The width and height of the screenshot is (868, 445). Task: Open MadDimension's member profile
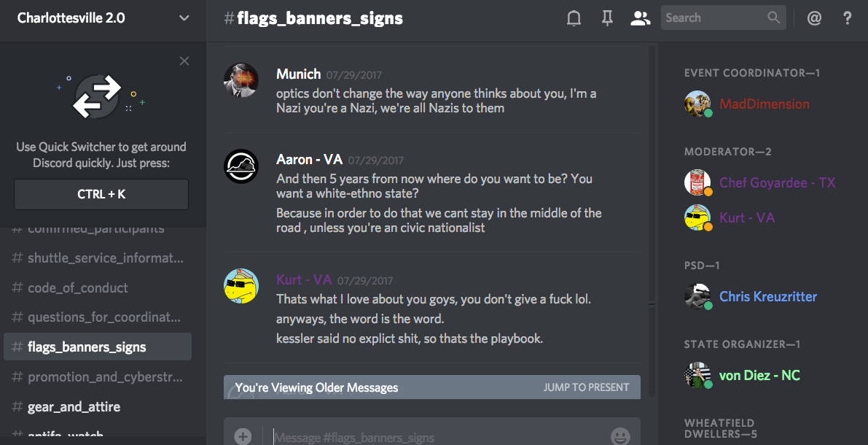764,104
